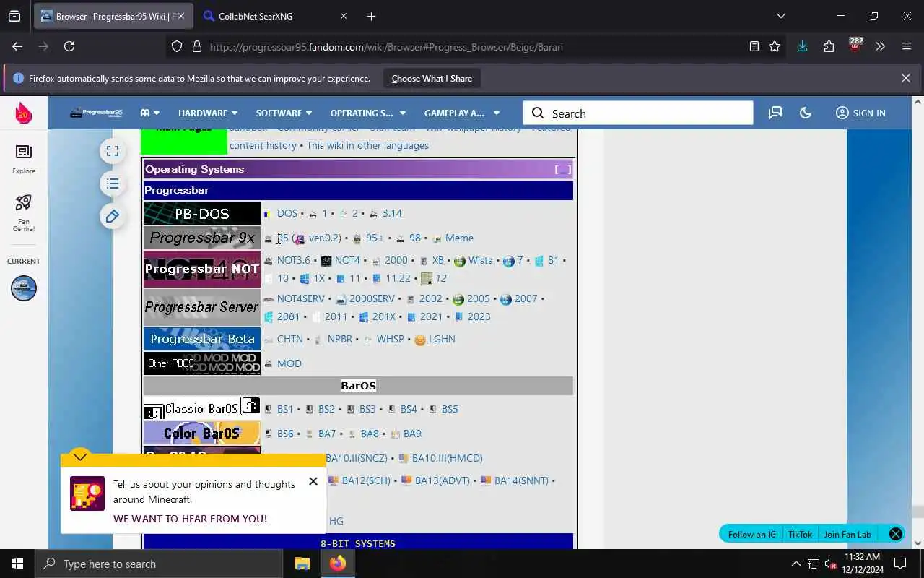
Task: Close the Follow on IG social bar
Action: click(x=895, y=534)
